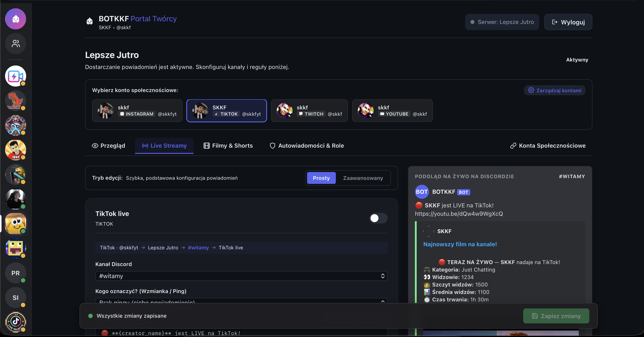Select the PR server icon
This screenshot has width=644, height=337.
point(16,273)
